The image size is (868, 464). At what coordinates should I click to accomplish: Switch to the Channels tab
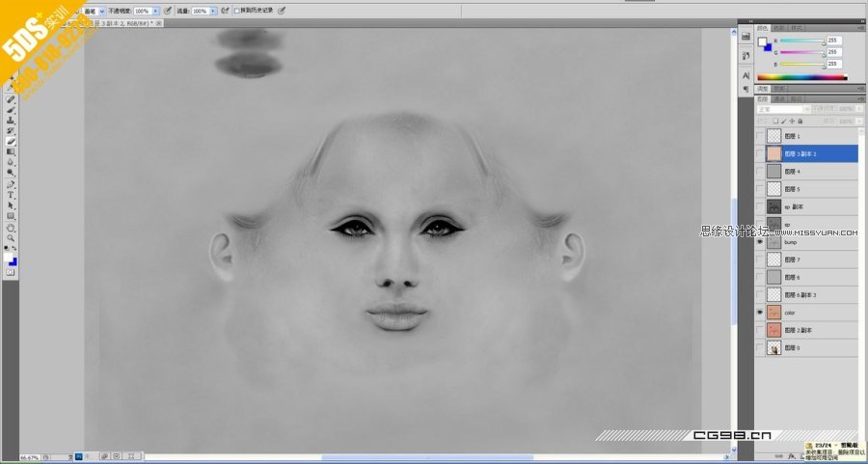[779, 98]
